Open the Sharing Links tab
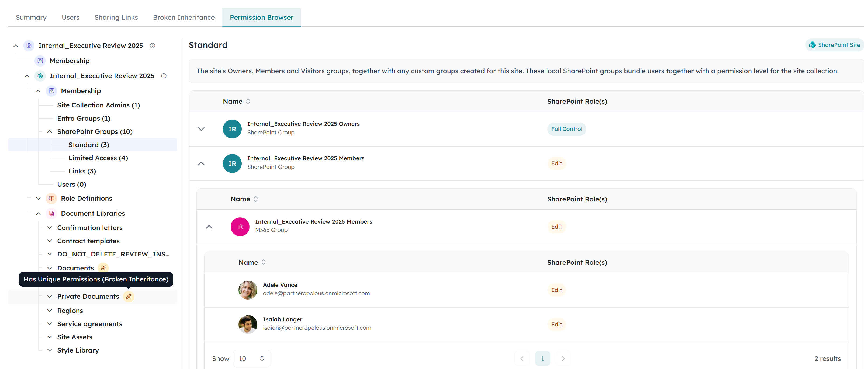 click(116, 17)
